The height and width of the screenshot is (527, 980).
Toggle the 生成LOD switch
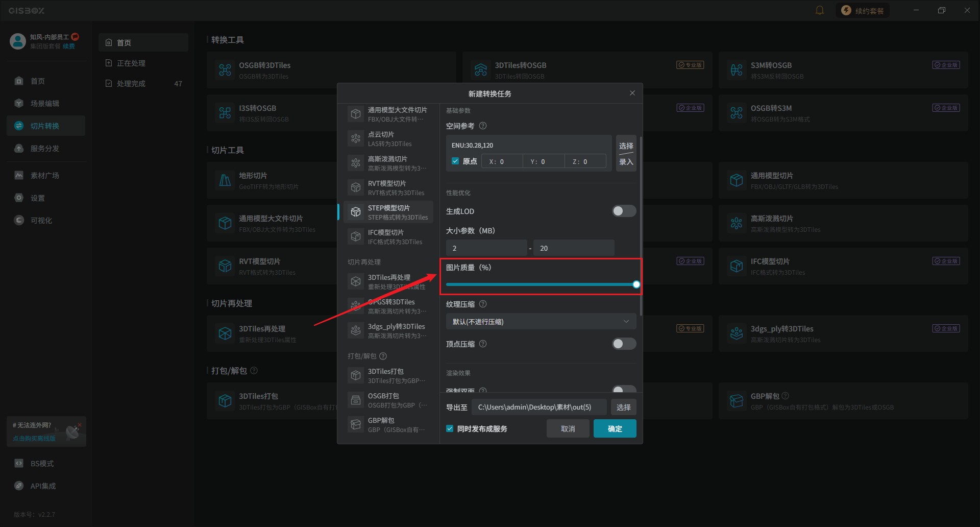(624, 211)
